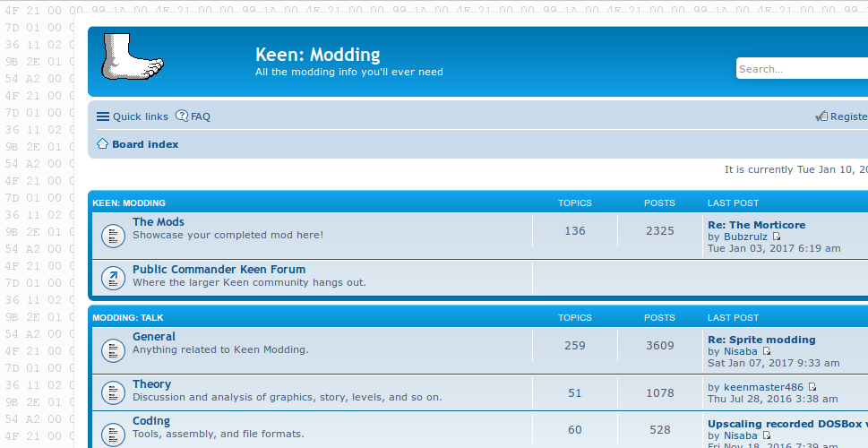Viewport: 868px width, 448px height.
Task: Click "Tools, assembly, and file formats." description
Action: [x=218, y=434]
